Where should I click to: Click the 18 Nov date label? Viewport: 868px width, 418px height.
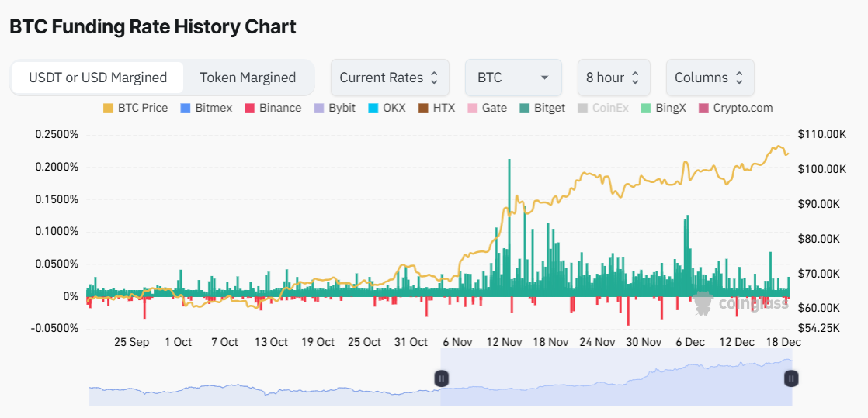coord(550,342)
